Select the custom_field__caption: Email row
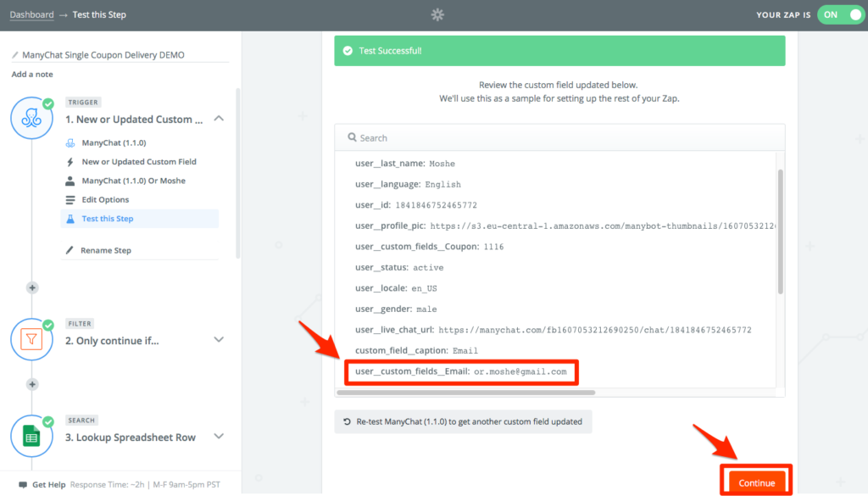 click(x=416, y=350)
